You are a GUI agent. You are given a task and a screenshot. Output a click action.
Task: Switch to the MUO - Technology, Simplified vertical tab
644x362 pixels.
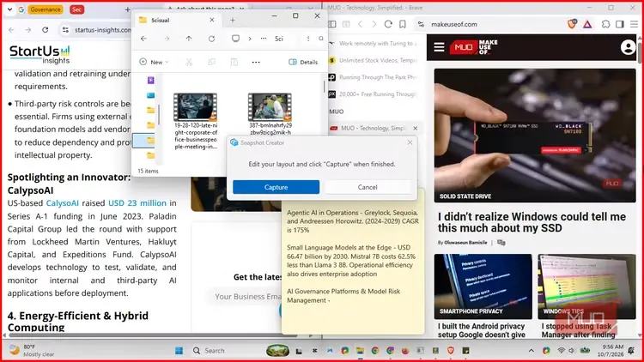point(373,128)
